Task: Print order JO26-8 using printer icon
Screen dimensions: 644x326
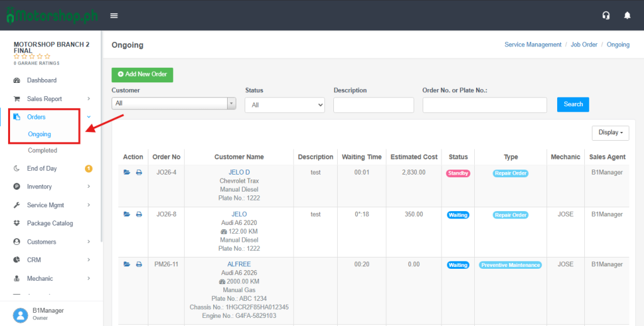Action: (x=139, y=214)
